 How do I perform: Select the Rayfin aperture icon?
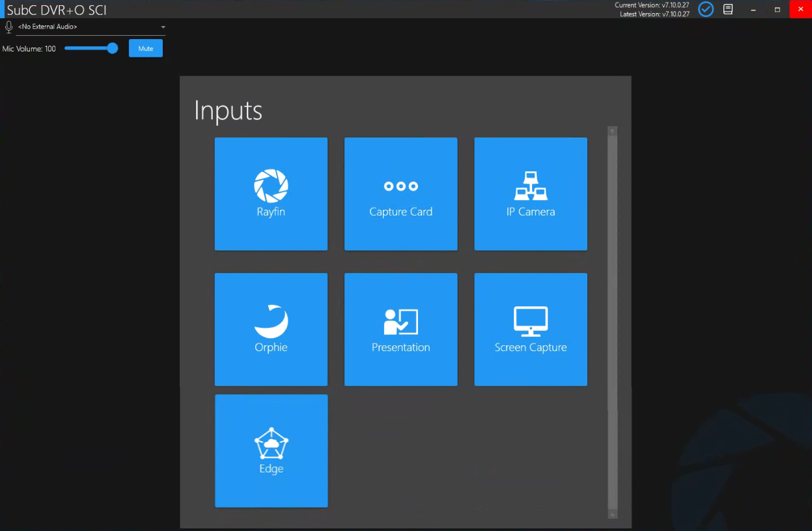coord(271,186)
